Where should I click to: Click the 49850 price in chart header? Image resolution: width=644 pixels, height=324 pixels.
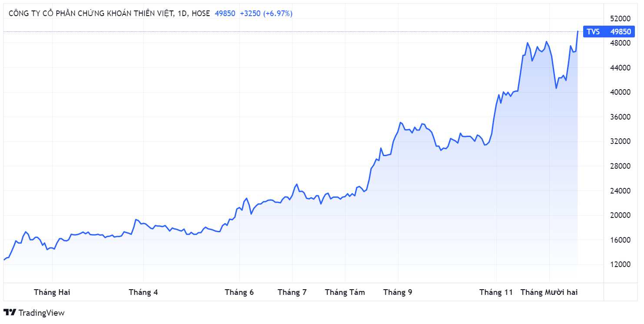[x=225, y=13]
